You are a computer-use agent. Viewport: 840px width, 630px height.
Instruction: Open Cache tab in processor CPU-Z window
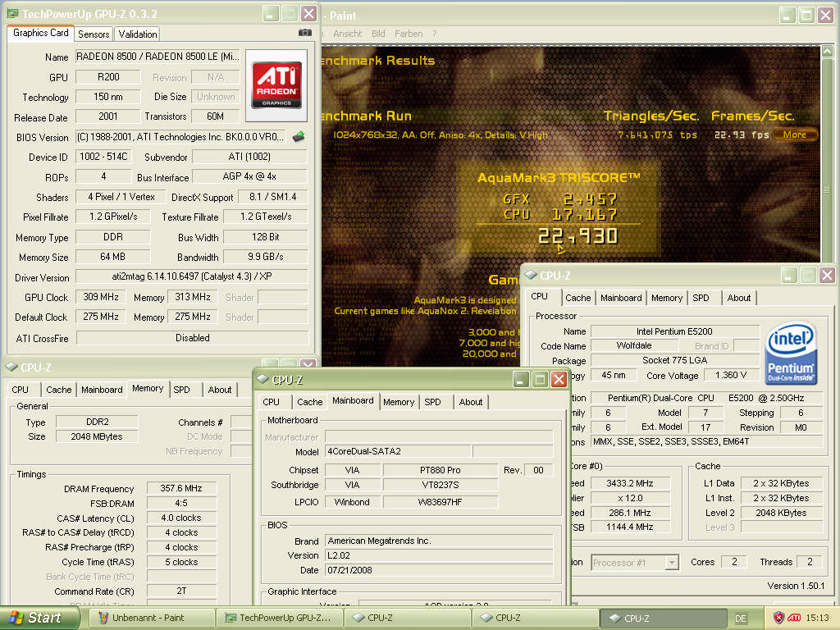[578, 298]
